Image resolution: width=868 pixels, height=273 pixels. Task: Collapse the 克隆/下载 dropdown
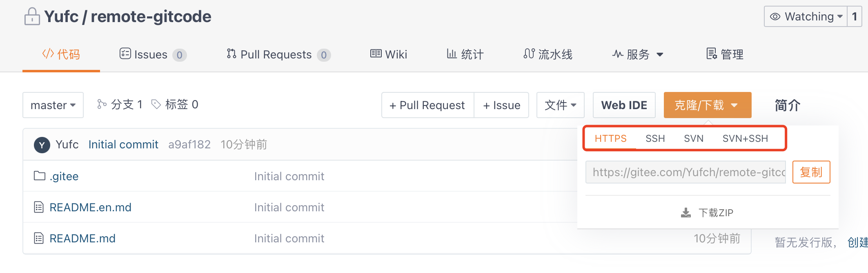[707, 105]
